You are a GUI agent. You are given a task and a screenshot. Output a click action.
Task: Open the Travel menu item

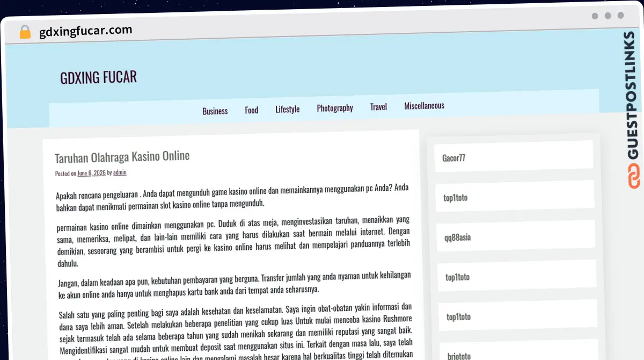point(378,107)
